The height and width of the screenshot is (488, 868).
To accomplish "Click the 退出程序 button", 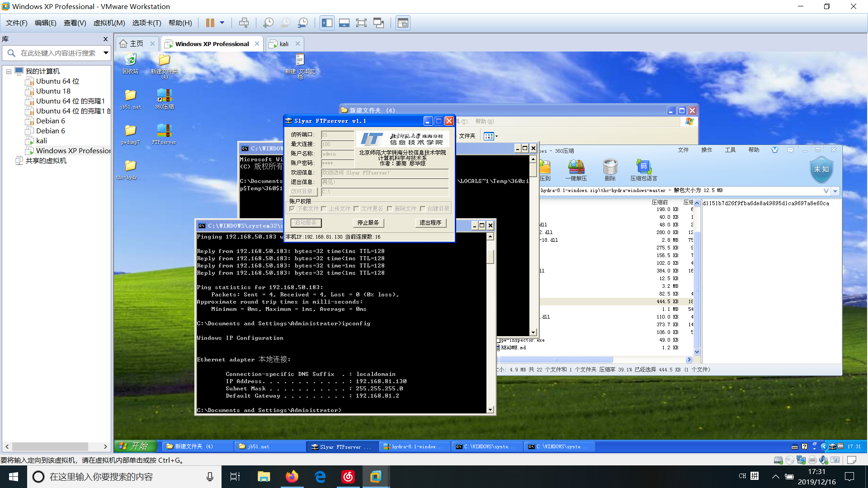I will 430,223.
